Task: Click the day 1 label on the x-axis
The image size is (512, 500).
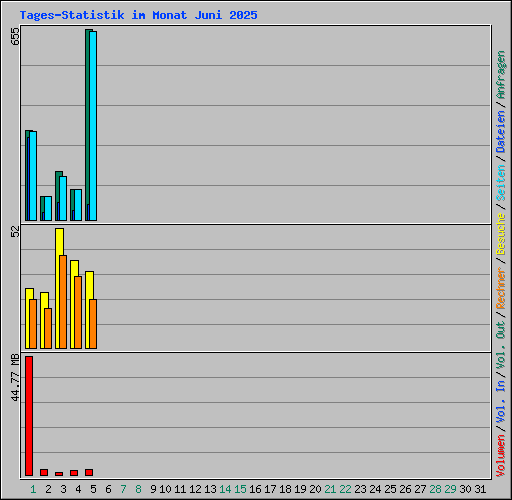Action: [x=33, y=489]
